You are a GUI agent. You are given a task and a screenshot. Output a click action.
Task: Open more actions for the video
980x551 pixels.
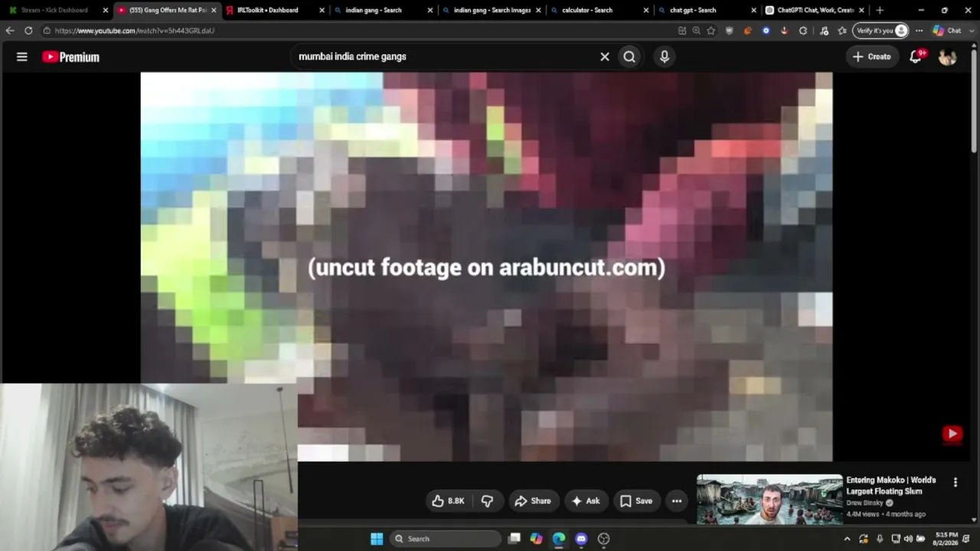tap(677, 500)
